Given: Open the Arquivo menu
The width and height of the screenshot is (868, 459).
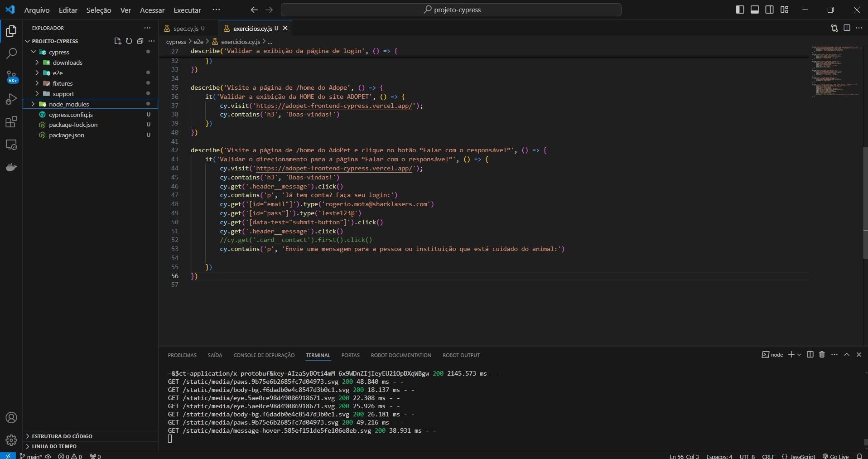Looking at the screenshot, I should pos(37,10).
